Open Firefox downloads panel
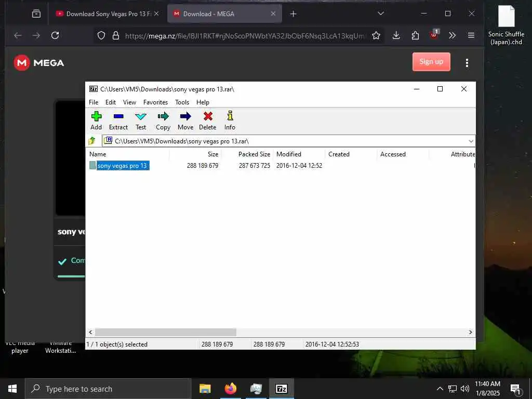This screenshot has height=399, width=532. click(x=396, y=35)
